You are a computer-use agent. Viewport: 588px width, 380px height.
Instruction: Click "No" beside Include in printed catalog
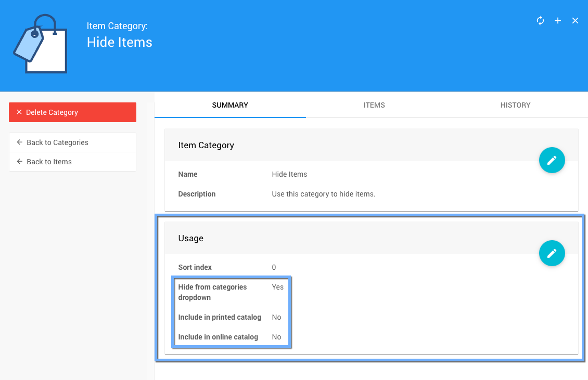pyautogui.click(x=276, y=317)
